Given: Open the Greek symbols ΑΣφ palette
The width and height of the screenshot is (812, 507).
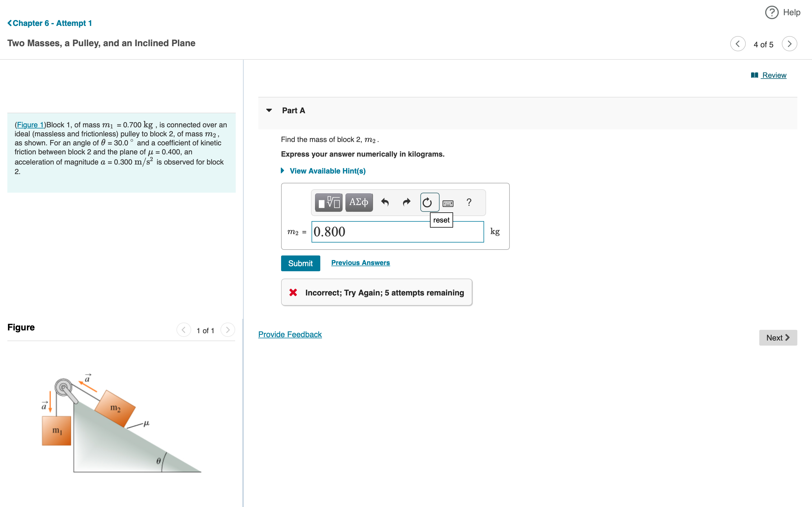Looking at the screenshot, I should pyautogui.click(x=358, y=202).
